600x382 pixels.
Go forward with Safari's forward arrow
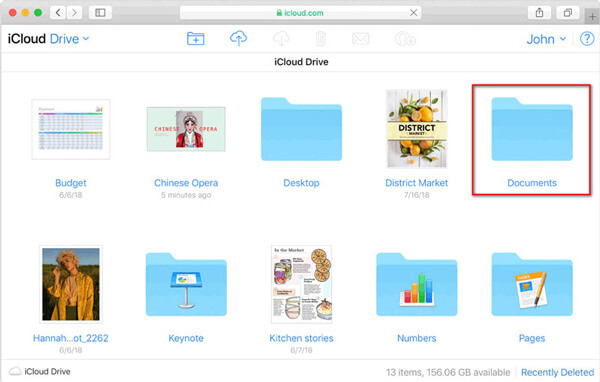point(74,13)
